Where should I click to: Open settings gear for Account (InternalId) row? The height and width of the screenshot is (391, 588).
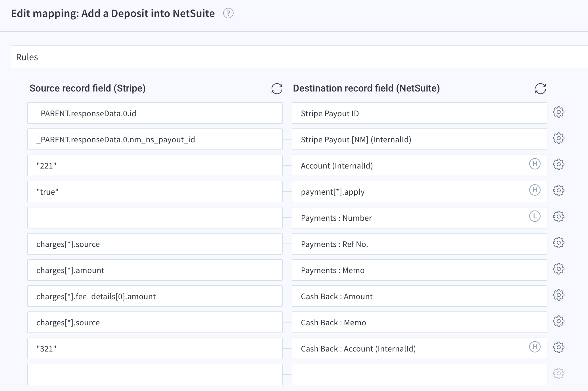pos(558,165)
